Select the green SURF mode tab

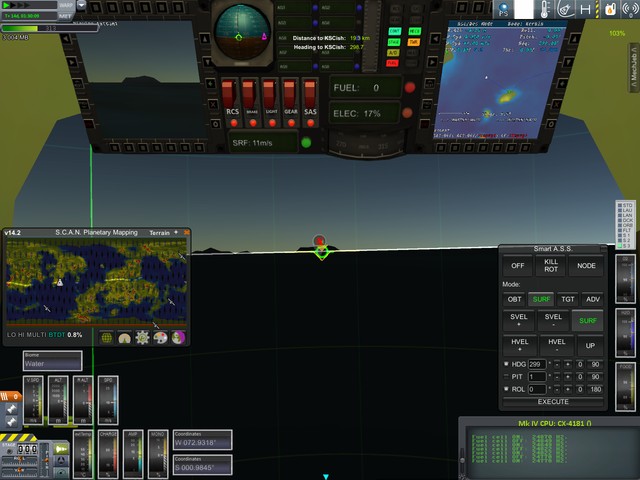pos(541,299)
